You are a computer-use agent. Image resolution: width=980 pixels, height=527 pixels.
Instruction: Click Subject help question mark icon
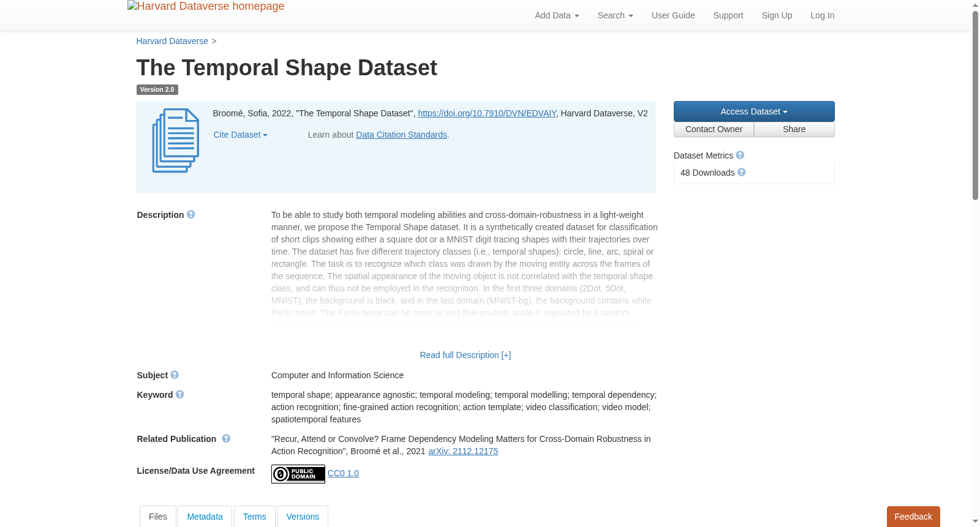[175, 375]
